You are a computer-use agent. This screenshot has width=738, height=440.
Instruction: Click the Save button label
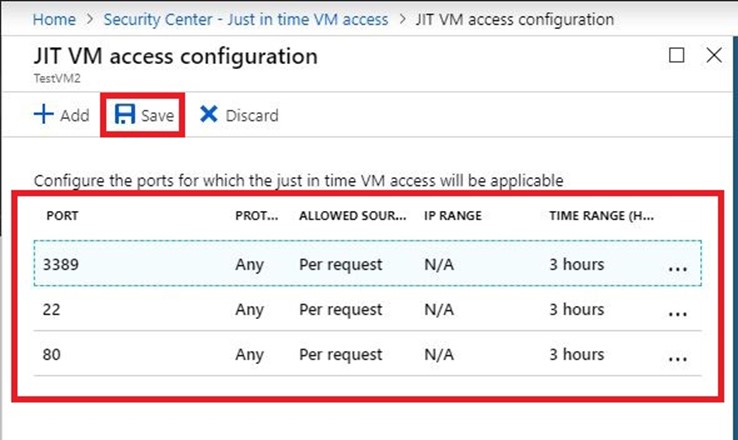(x=157, y=115)
